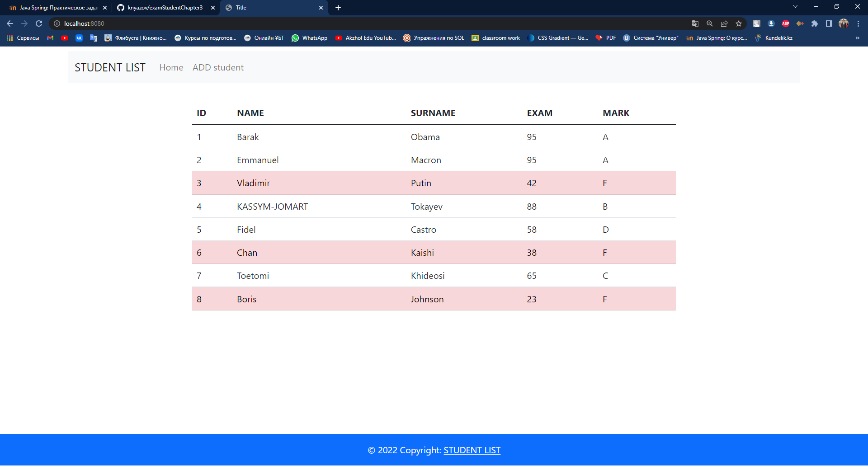The width and height of the screenshot is (868, 470).
Task: Open the Сервисы apps grid bookmark
Action: point(23,38)
